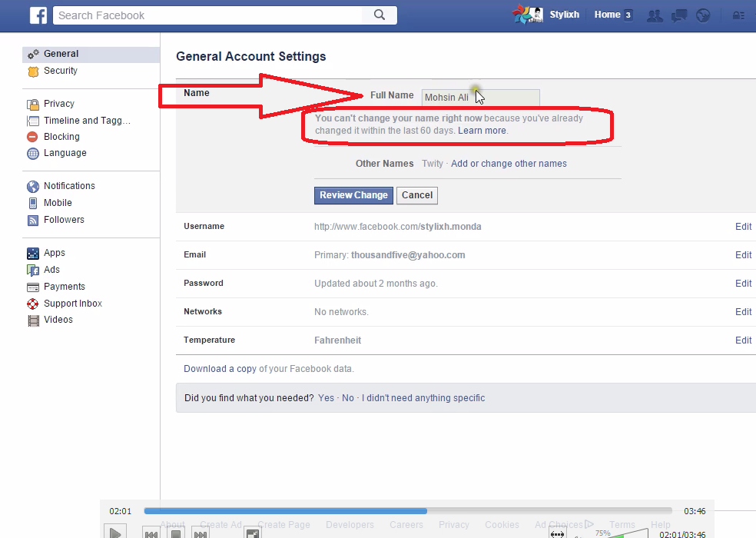The width and height of the screenshot is (756, 538).
Task: Adjust the player volume slider
Action: coord(628,533)
